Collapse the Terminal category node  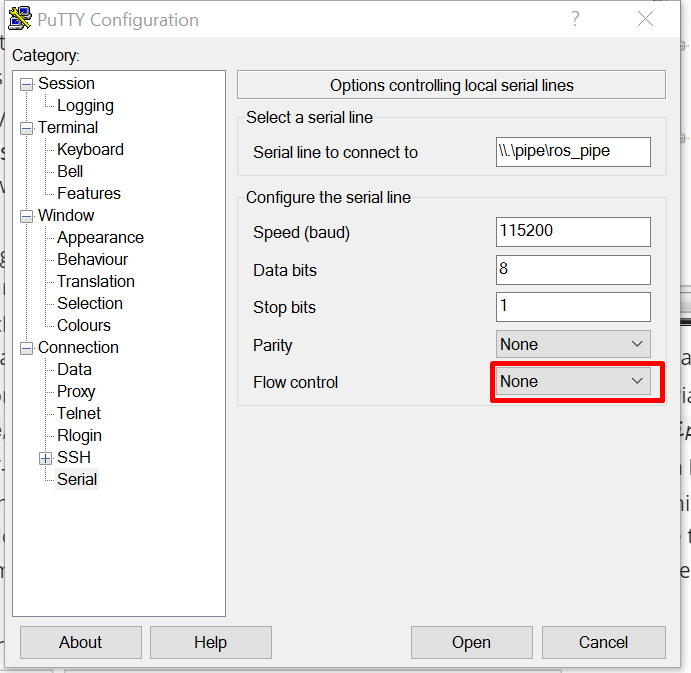click(x=26, y=128)
